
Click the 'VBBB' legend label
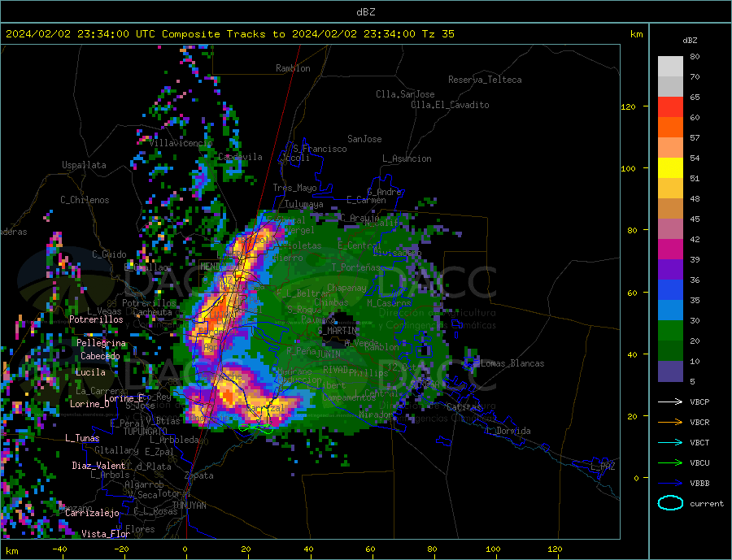click(699, 484)
